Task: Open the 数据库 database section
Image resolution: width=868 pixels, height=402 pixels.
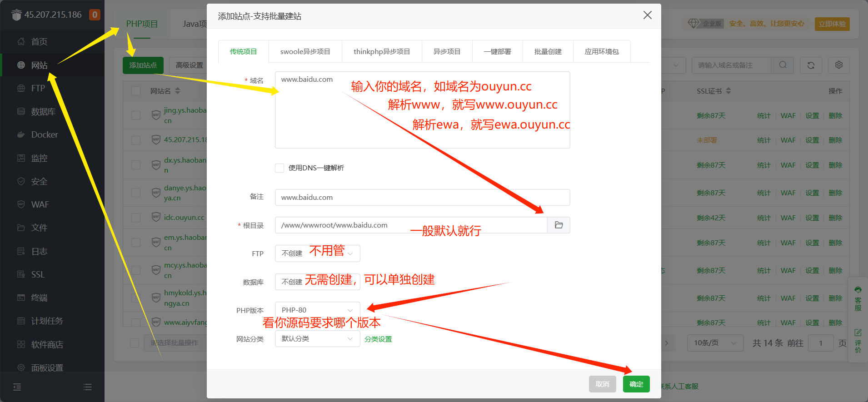Action: click(x=43, y=112)
